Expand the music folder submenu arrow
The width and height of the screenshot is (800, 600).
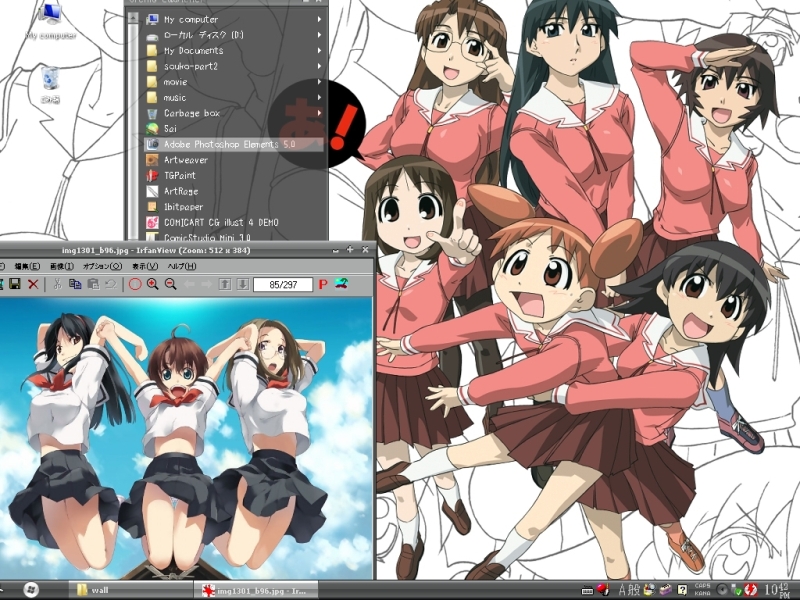click(x=319, y=97)
